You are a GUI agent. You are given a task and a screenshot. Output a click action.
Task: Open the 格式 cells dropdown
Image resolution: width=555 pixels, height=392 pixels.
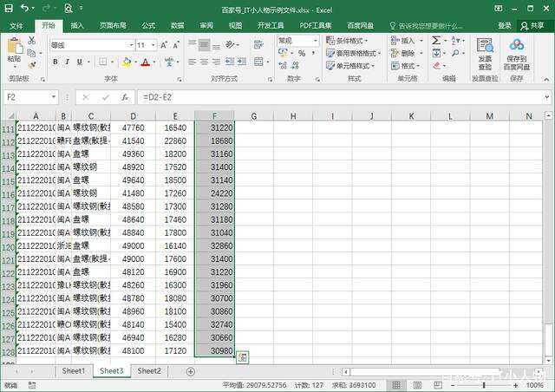point(406,66)
